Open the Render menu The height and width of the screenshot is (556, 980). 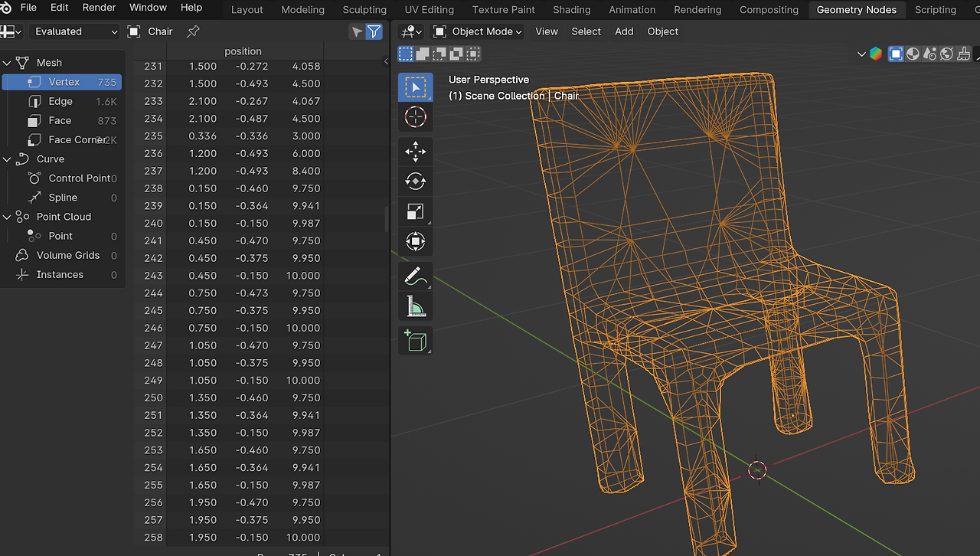tap(99, 8)
